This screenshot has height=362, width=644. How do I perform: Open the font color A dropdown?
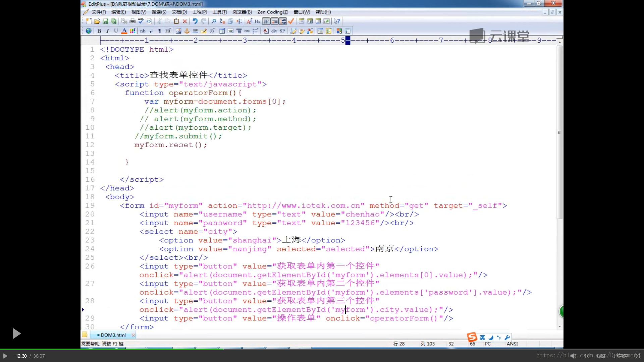point(124,31)
